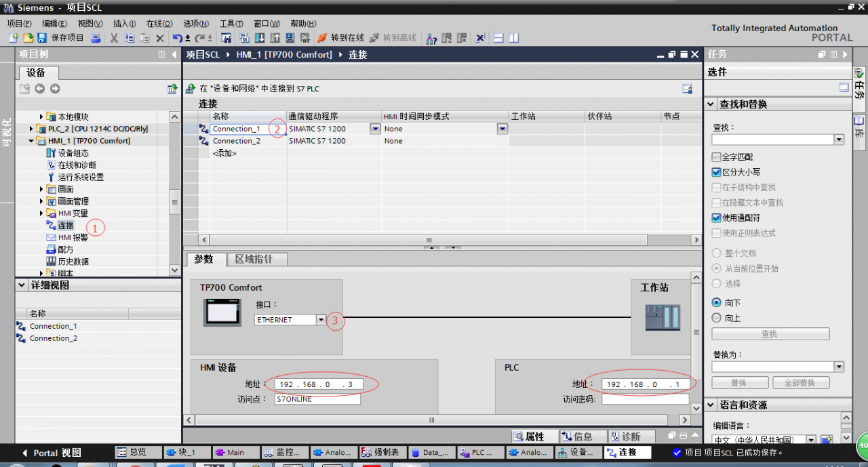Click the upload from device icon

(x=275, y=38)
